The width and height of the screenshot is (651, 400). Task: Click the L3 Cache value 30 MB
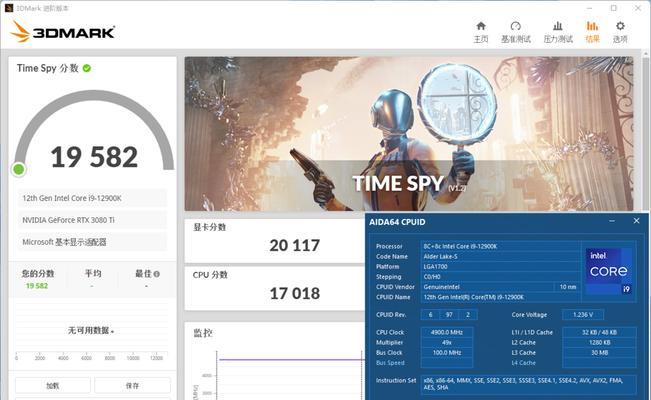(599, 353)
